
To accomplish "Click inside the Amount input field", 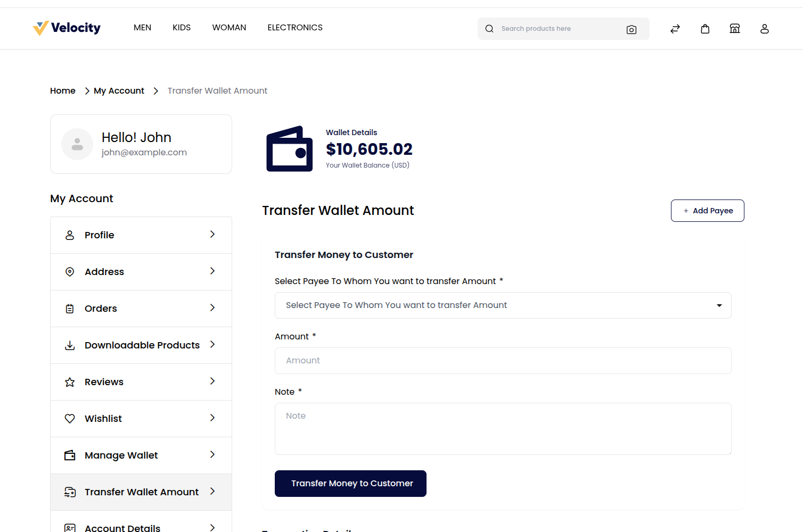I will pyautogui.click(x=503, y=361).
